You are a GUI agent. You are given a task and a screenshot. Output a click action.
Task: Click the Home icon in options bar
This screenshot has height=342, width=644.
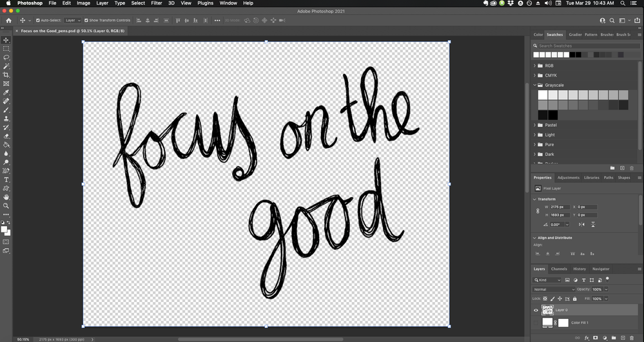8,20
